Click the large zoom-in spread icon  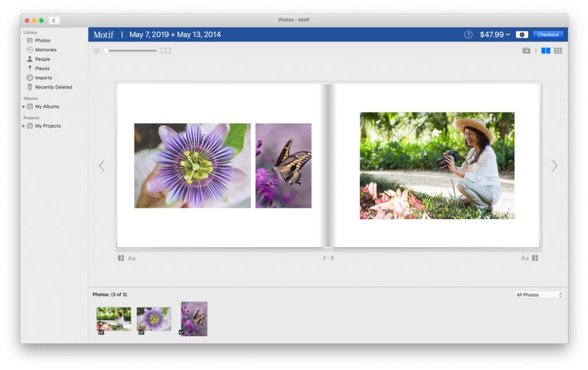pyautogui.click(x=165, y=51)
